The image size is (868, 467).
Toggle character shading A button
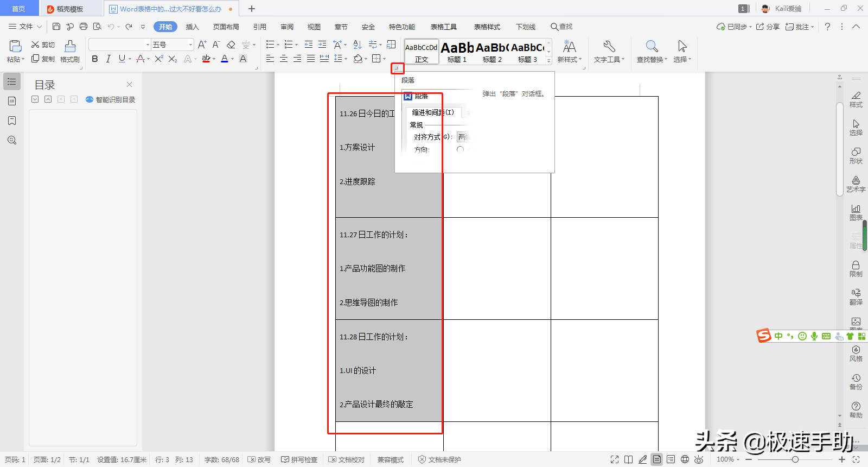pyautogui.click(x=243, y=59)
